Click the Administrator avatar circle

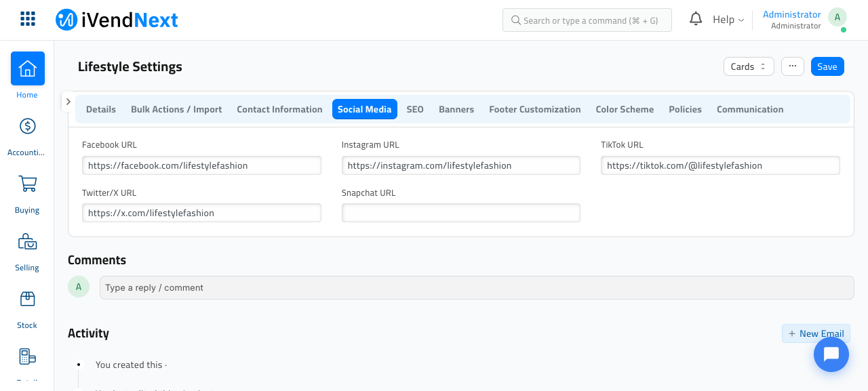pos(837,18)
